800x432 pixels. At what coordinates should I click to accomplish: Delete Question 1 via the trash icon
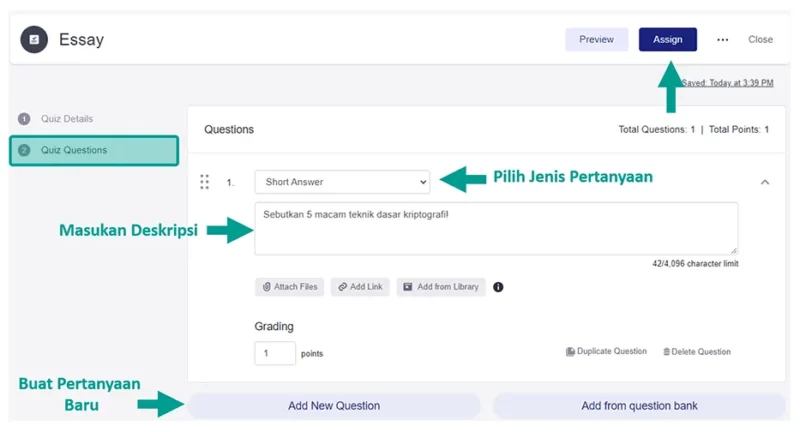[x=697, y=352]
